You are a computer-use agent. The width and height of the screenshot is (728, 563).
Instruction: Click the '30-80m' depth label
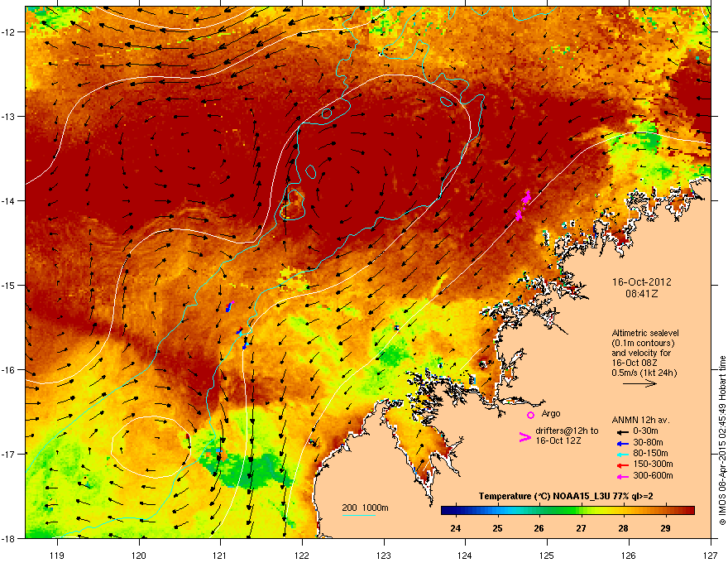click(x=648, y=442)
